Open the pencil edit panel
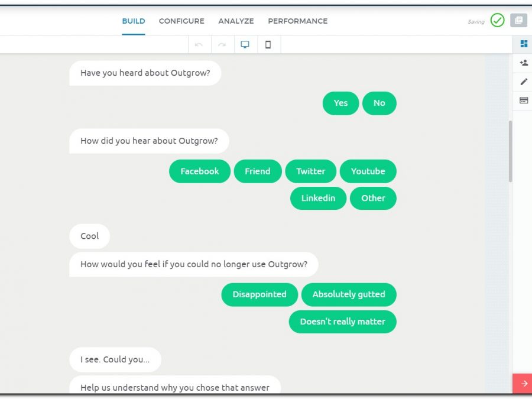 coord(523,82)
